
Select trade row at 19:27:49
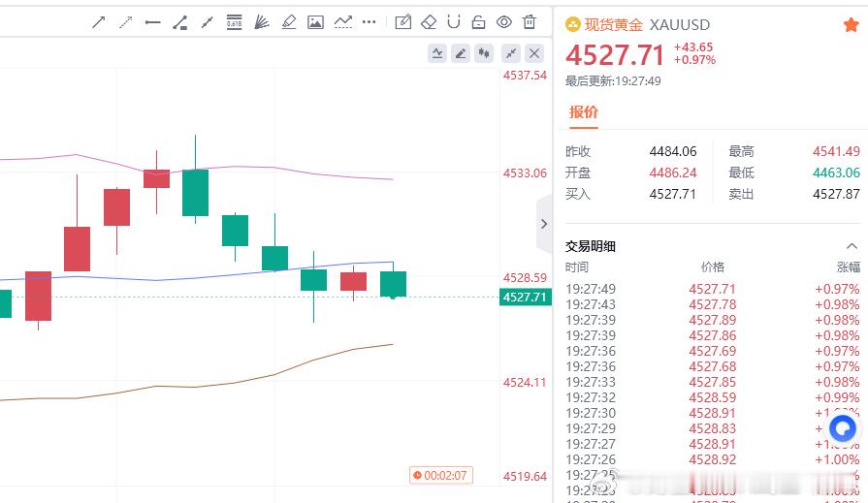point(713,289)
